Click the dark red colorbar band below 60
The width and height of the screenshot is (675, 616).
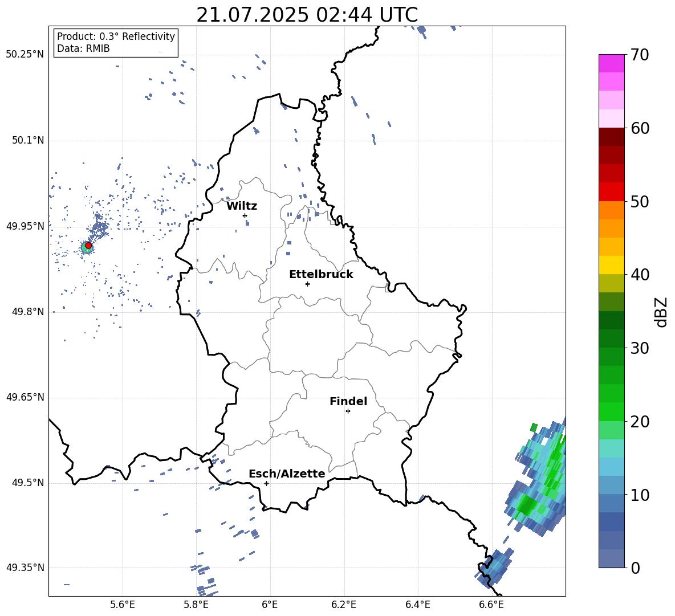pyautogui.click(x=611, y=137)
